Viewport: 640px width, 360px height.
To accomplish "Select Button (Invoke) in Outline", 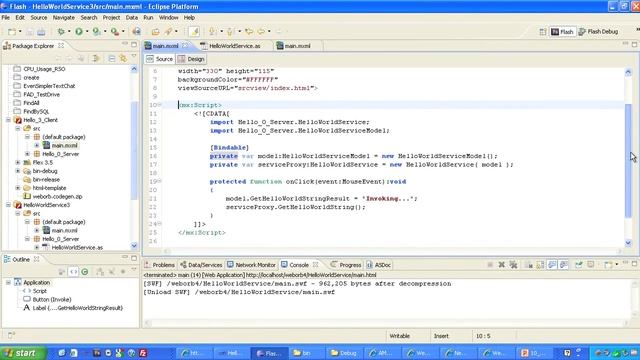I will (x=52, y=299).
